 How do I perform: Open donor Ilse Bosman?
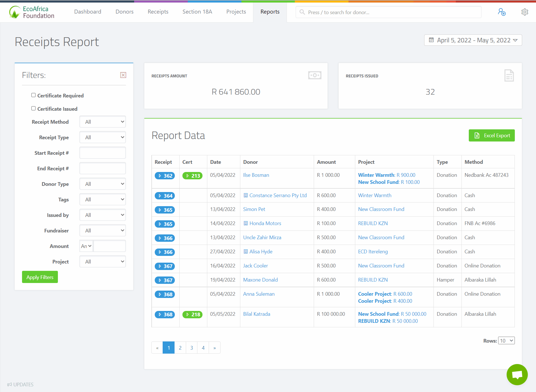[x=256, y=175]
